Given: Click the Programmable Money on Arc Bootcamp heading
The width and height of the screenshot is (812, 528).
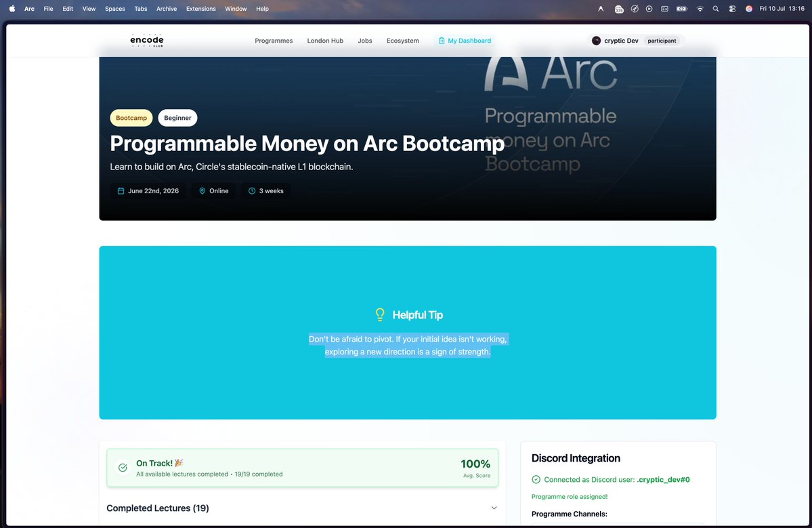Looking at the screenshot, I should pos(307,144).
